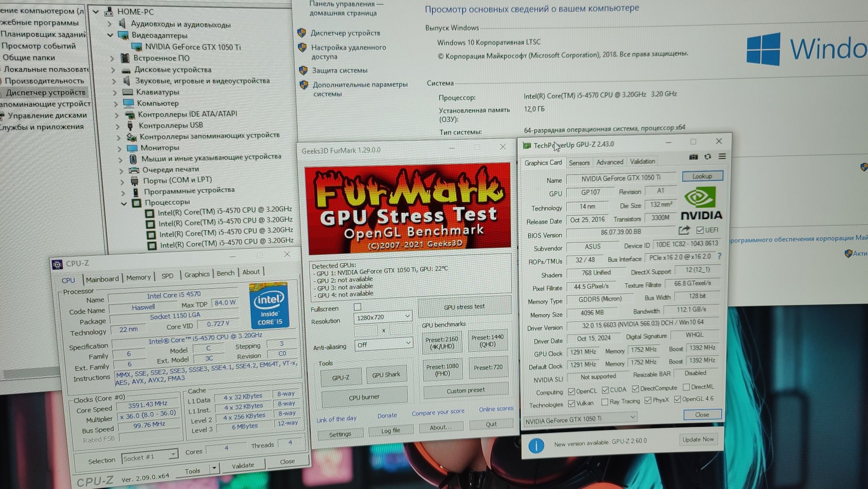Toggle the CUDA checkbox
This screenshot has width=868, height=489.
(605, 390)
